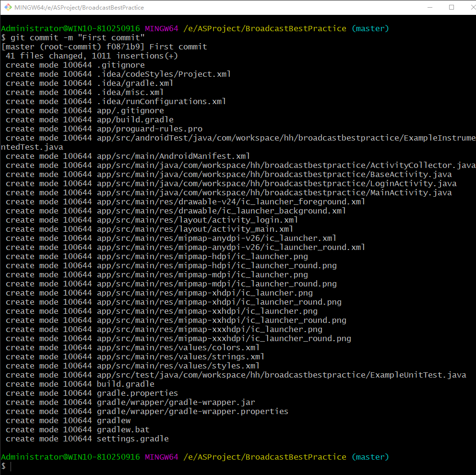Click the mipmap-hdpi/ic_launcher.png line
The width and height of the screenshot is (476, 475).
point(156,256)
